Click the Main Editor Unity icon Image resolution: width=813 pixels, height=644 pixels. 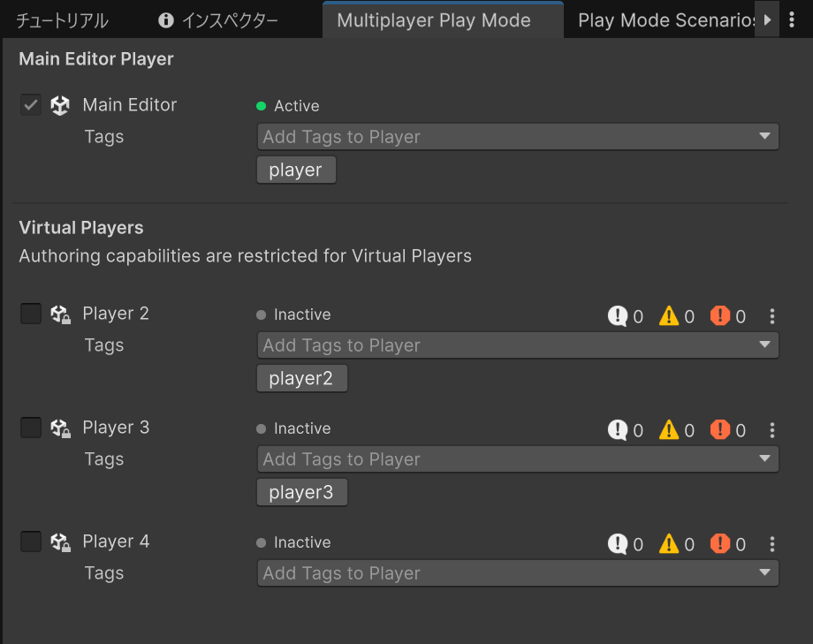60,105
